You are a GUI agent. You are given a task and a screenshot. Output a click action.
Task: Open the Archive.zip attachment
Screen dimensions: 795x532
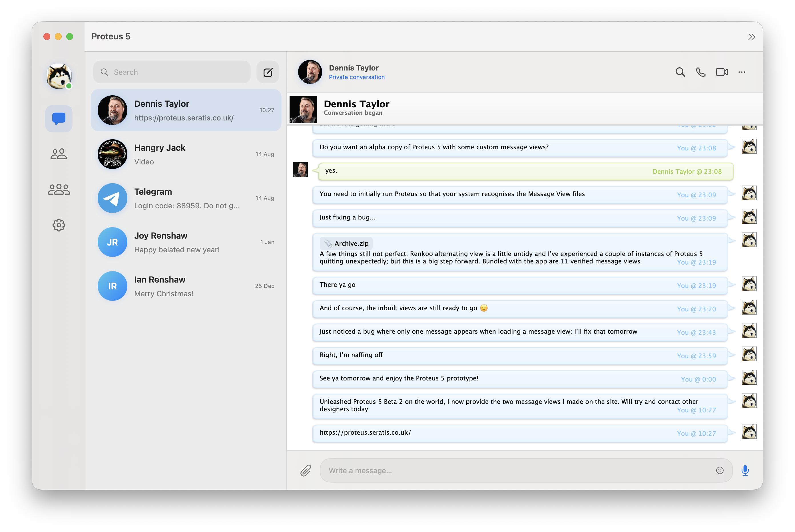pyautogui.click(x=346, y=243)
